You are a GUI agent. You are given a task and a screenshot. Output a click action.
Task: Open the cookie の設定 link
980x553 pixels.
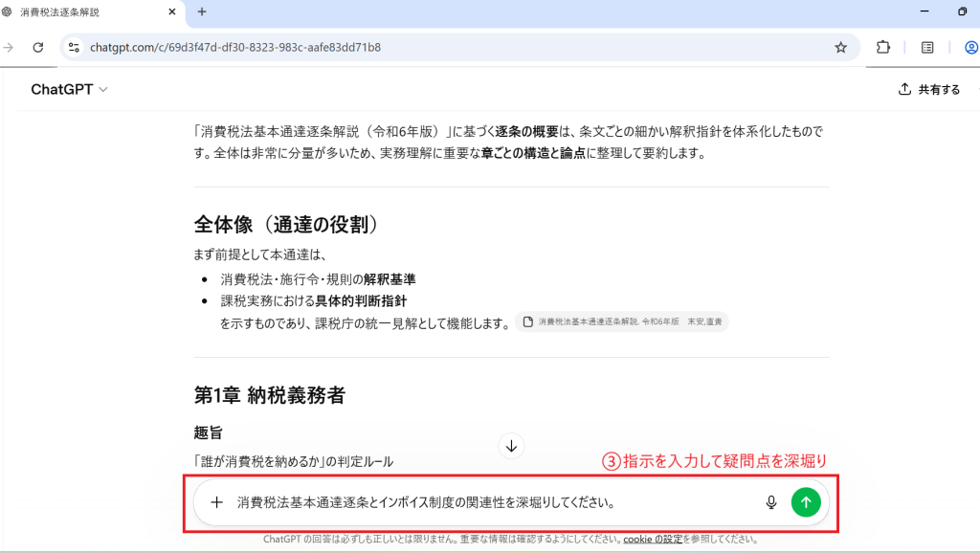653,540
